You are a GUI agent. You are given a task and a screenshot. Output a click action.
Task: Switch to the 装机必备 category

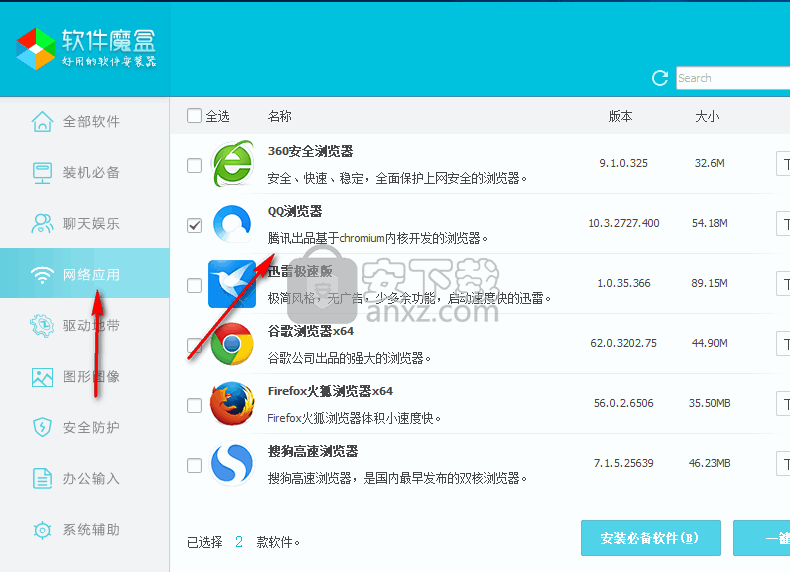pyautogui.click(x=85, y=172)
